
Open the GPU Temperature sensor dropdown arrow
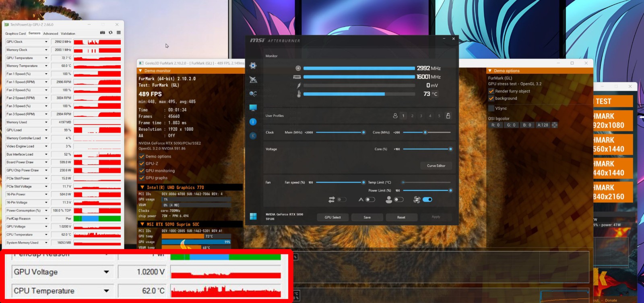pos(46,58)
